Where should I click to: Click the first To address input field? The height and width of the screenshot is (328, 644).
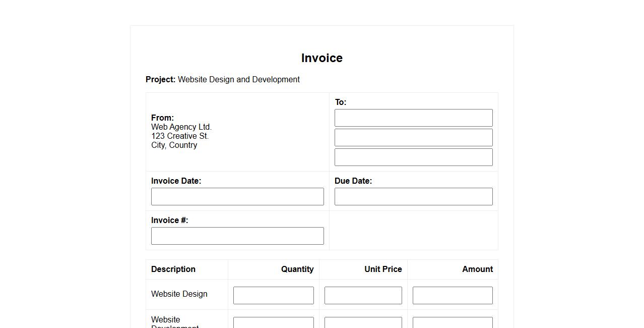(413, 118)
